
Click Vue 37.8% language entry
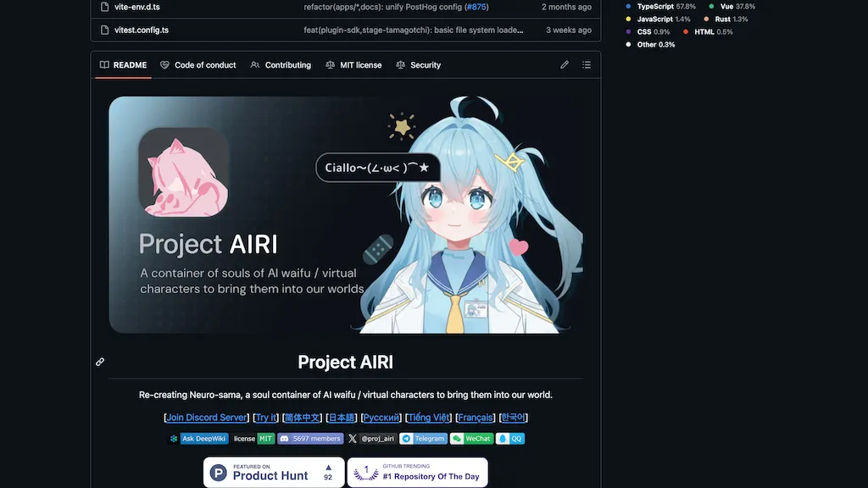tap(732, 7)
